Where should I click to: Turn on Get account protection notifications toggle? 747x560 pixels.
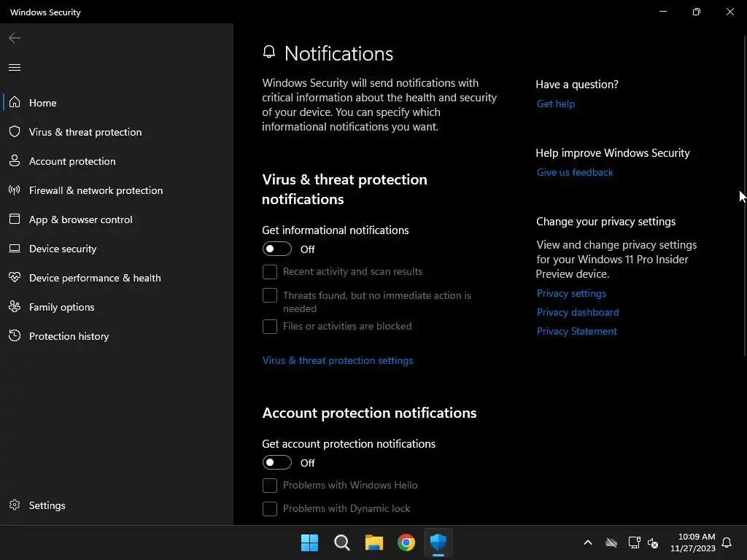pyautogui.click(x=276, y=462)
